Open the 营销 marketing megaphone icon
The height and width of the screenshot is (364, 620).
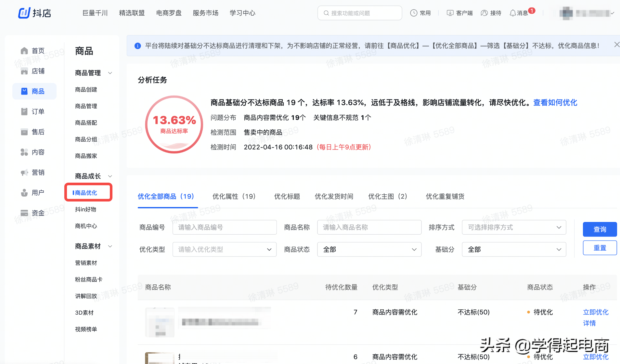[24, 173]
